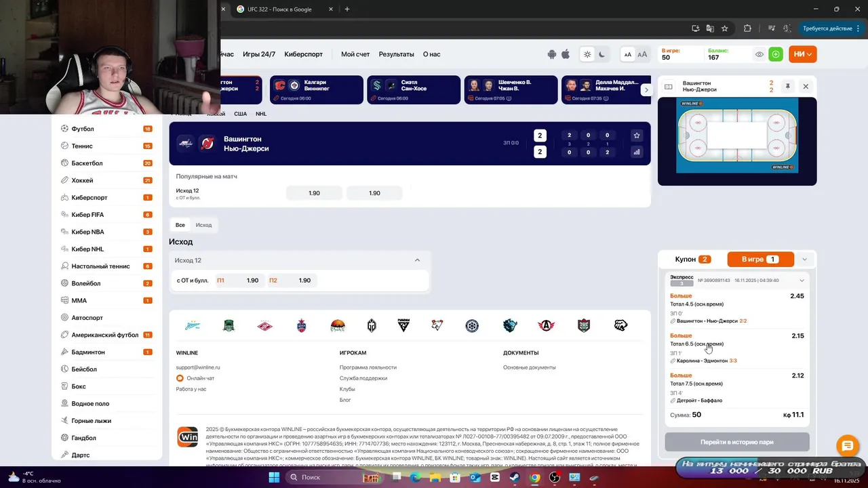Open Steam from the taskbar
The width and height of the screenshot is (868, 488).
click(515, 477)
